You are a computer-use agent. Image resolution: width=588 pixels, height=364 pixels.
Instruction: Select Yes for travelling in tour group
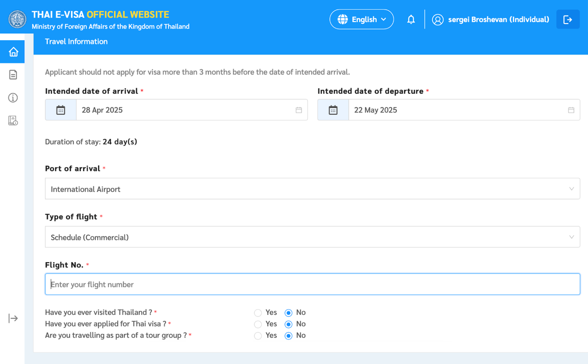[x=258, y=336]
